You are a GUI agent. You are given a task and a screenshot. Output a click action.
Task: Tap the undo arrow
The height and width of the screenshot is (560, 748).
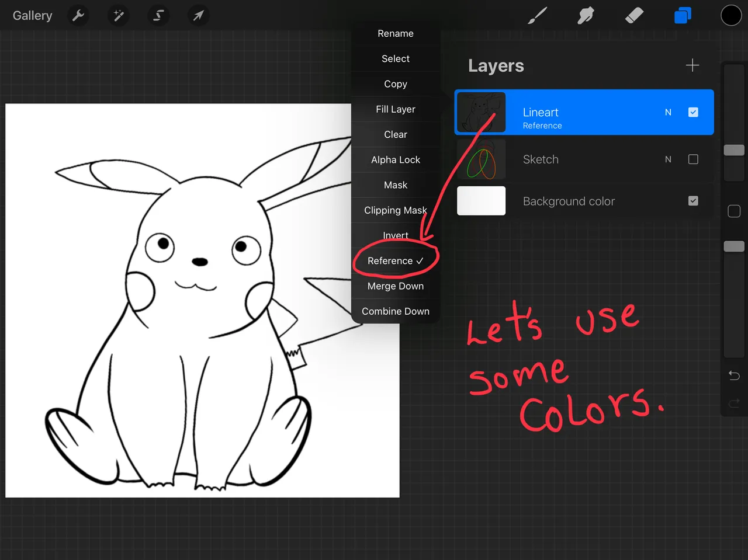[x=735, y=375]
